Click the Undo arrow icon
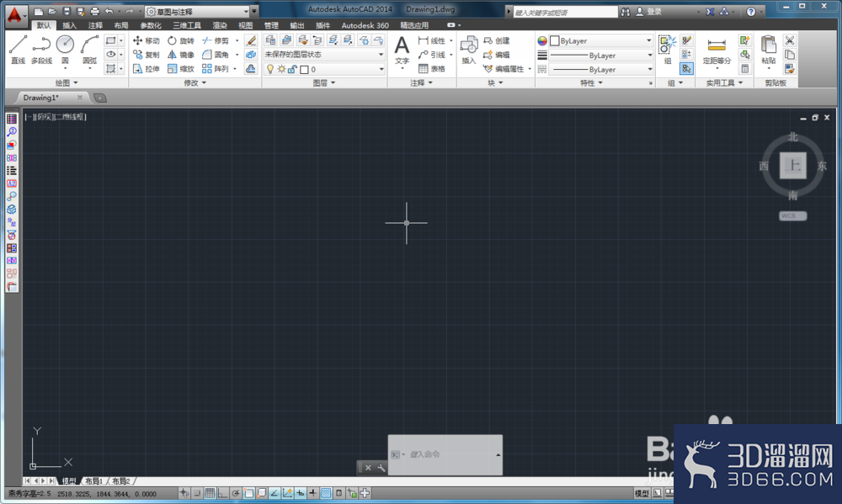 pos(109,11)
